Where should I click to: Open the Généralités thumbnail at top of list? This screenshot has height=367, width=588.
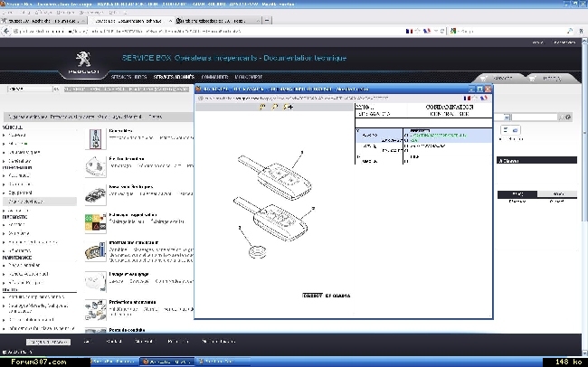coord(95,139)
